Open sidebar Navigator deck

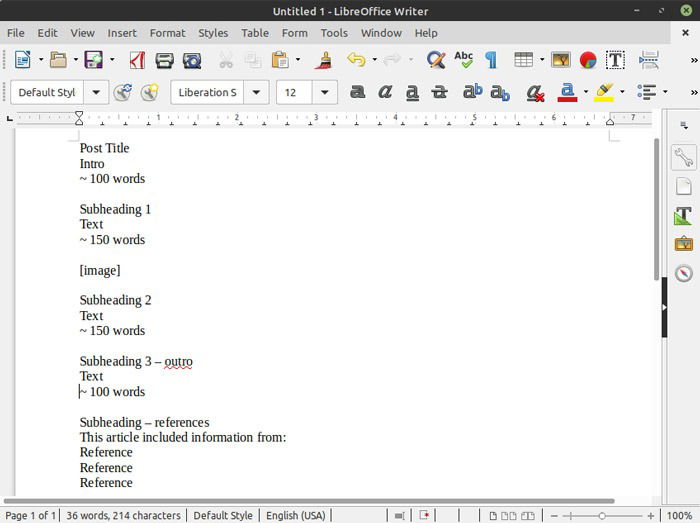tap(683, 273)
